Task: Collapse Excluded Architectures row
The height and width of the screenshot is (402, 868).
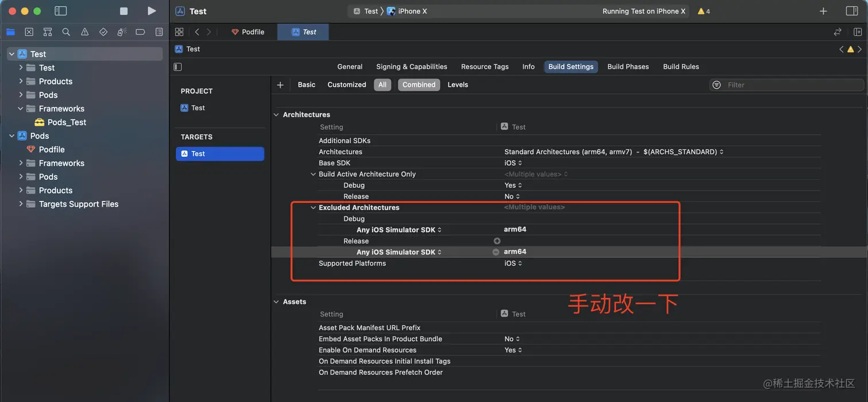Action: pyautogui.click(x=313, y=208)
